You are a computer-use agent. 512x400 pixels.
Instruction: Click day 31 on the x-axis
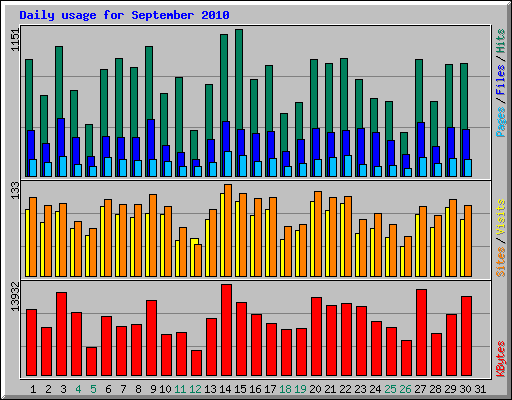tap(480, 389)
